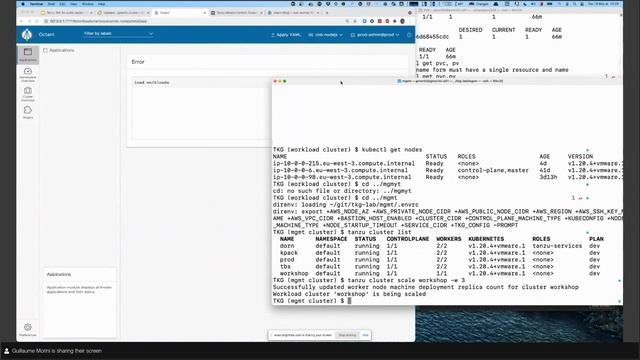This screenshot has width=640, height=360.
Task: Click the browser profile avatar icon
Action: (x=402, y=21)
